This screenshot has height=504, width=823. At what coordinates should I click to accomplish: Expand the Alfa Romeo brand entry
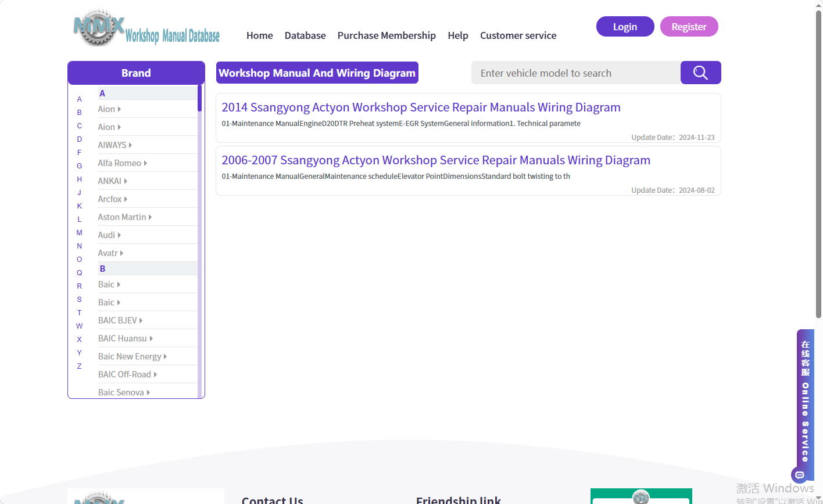(123, 163)
